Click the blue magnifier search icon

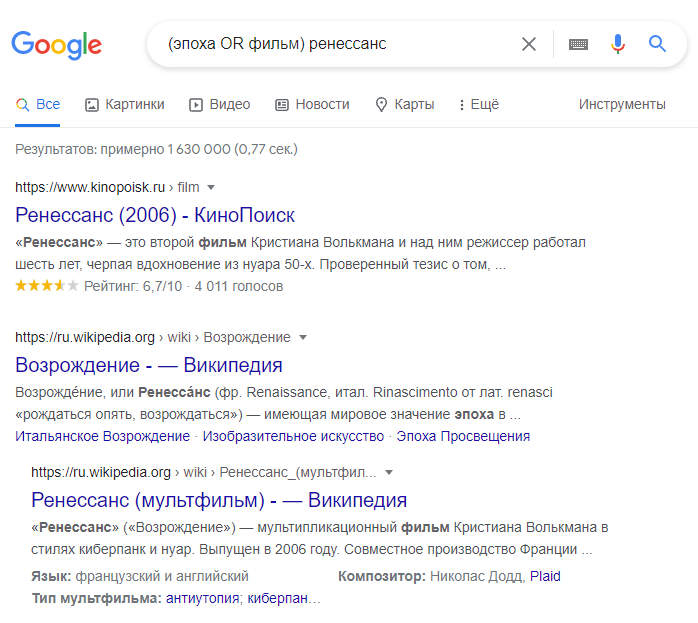click(x=657, y=44)
